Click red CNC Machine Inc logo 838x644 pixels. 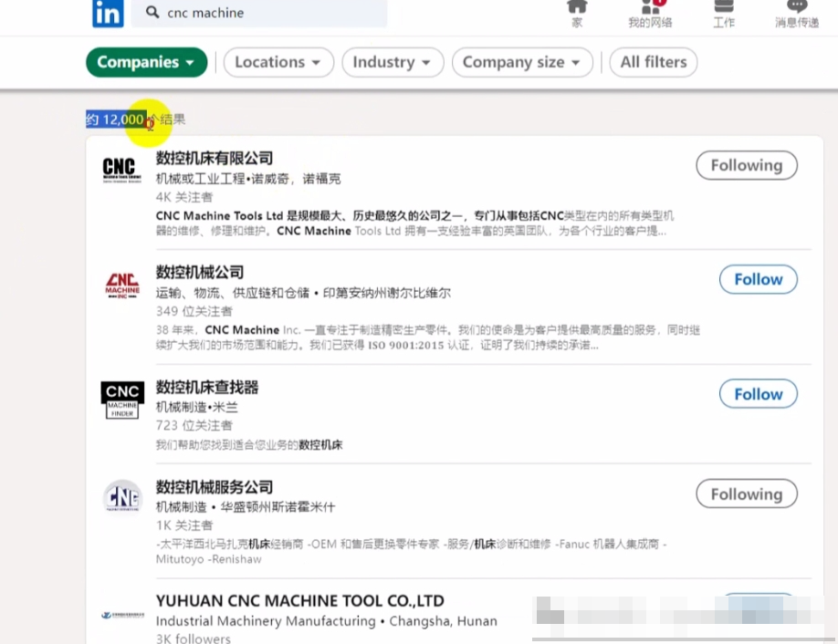(x=122, y=286)
